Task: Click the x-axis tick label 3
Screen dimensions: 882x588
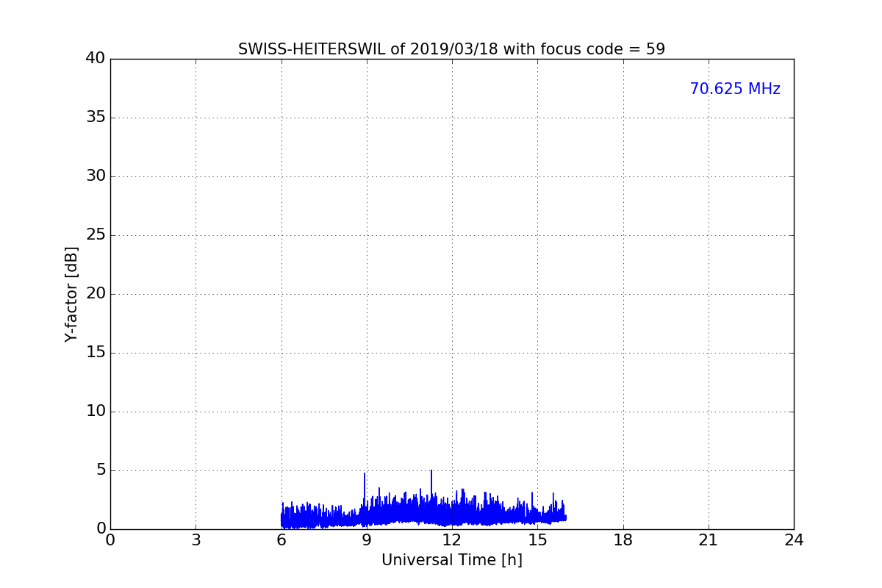Action: point(196,540)
